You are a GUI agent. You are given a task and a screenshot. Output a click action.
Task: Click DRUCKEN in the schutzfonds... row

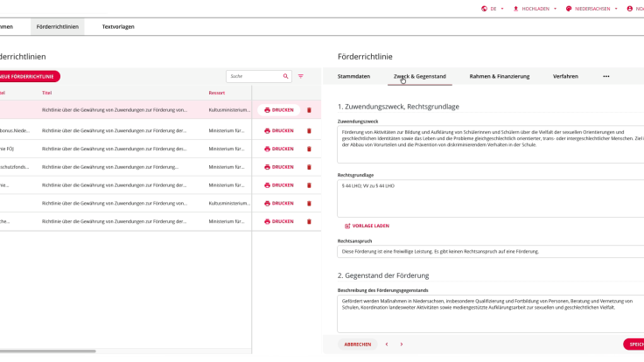point(279,167)
